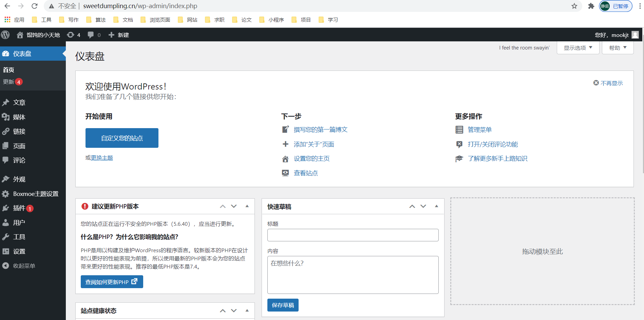Dismiss welcome panel via 不再显示
The height and width of the screenshot is (320, 644).
click(608, 83)
